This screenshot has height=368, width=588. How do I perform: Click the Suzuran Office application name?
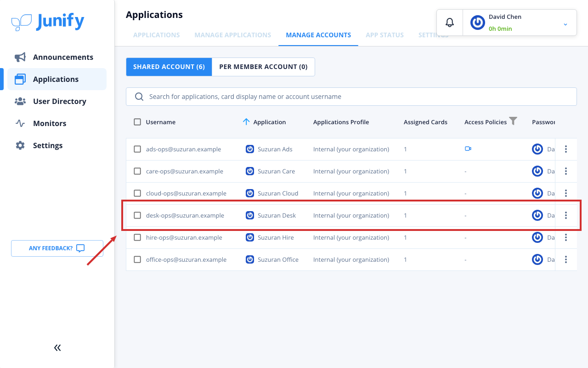[278, 259]
